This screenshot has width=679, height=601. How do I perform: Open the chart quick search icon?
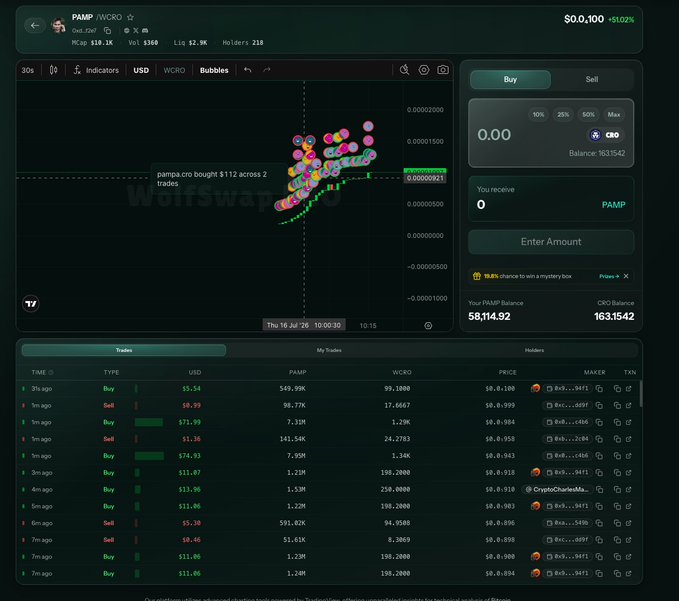(404, 70)
